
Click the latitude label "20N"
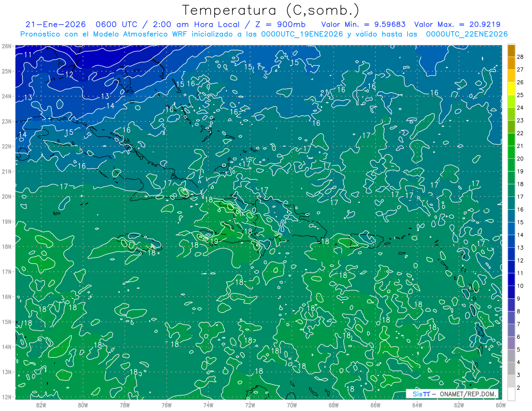coord(7,196)
